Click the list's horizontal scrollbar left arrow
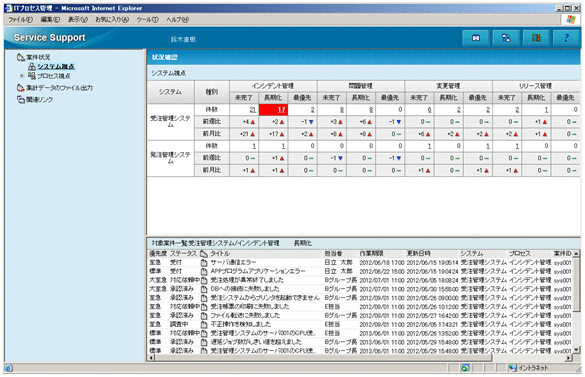585x377 pixels. [151, 358]
